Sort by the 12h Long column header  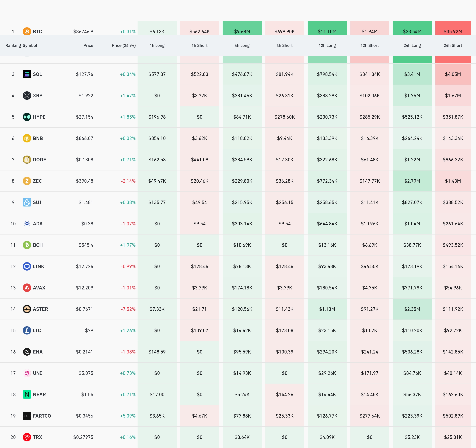point(327,45)
